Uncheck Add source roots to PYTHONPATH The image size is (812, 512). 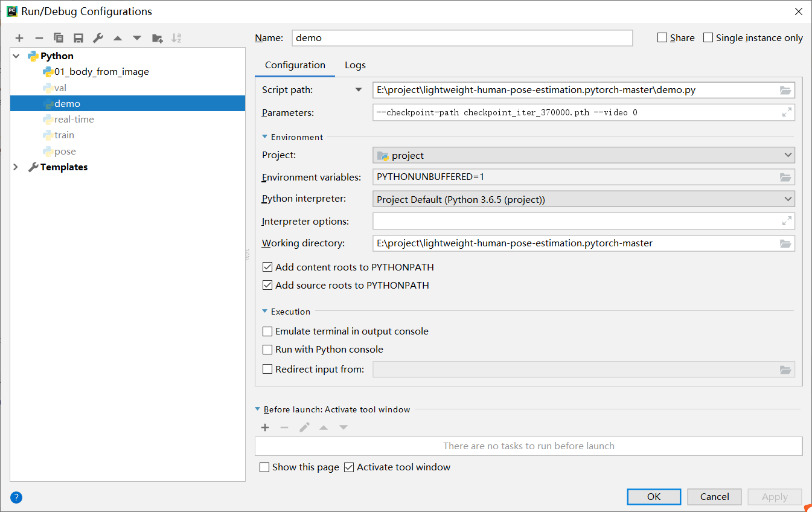[267, 285]
